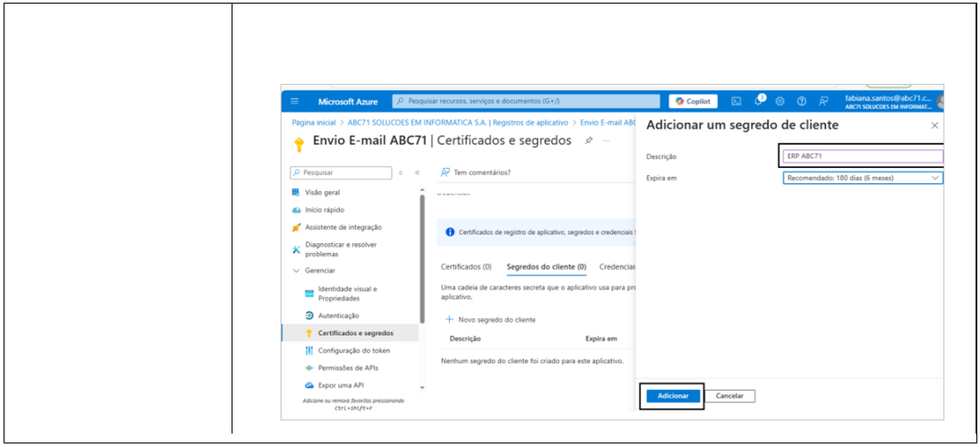Viewport: 980px width, 447px height.
Task: Click into the Descrição input field
Action: (x=862, y=156)
